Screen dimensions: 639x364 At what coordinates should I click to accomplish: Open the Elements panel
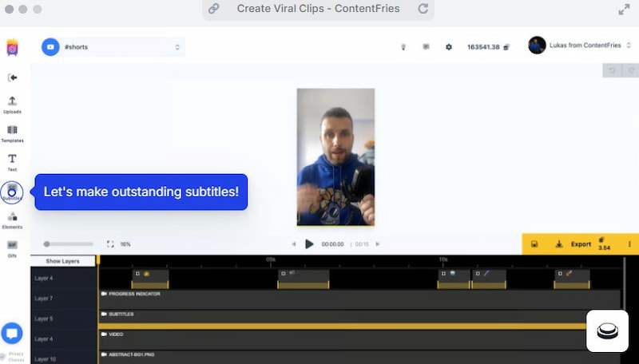point(12,220)
